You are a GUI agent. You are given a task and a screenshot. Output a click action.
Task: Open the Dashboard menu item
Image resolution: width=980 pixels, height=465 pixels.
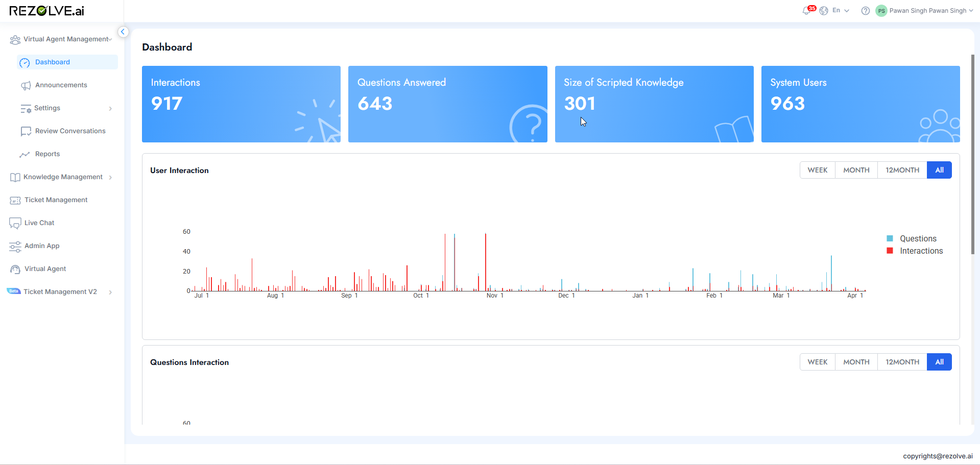pyautogui.click(x=67, y=62)
